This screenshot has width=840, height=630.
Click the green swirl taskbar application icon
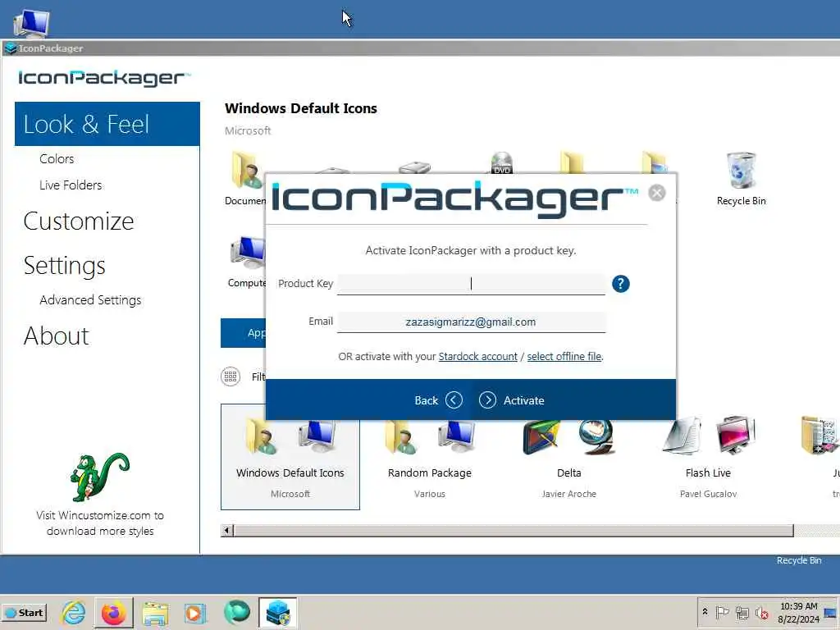click(x=236, y=612)
